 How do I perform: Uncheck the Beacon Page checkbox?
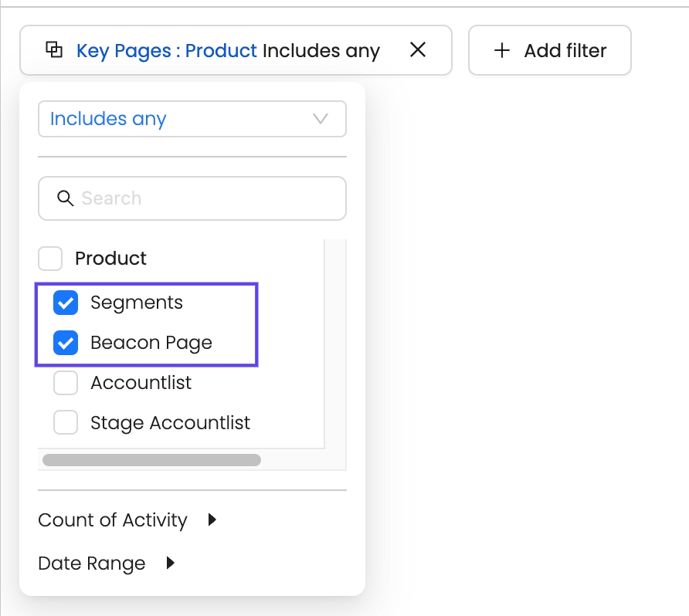click(66, 343)
